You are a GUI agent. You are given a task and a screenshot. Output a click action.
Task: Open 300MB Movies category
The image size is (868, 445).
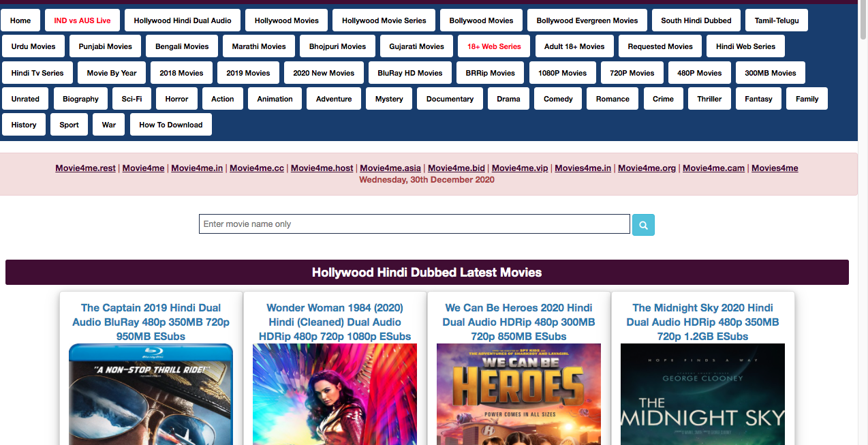[771, 73]
